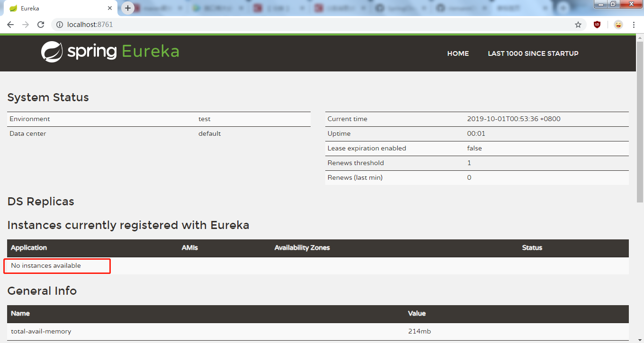The width and height of the screenshot is (644, 343).
Task: Go to HOME in the navbar
Action: 458,53
